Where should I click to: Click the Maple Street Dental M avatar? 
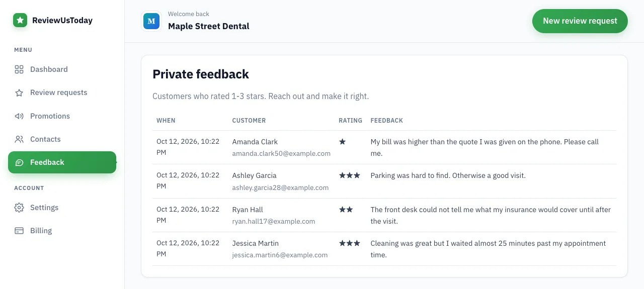tap(151, 21)
